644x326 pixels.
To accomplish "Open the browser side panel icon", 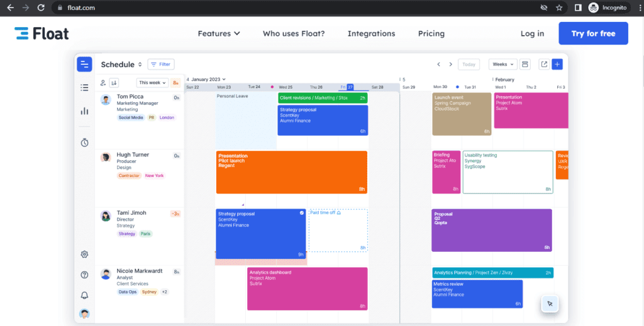I will click(x=578, y=8).
